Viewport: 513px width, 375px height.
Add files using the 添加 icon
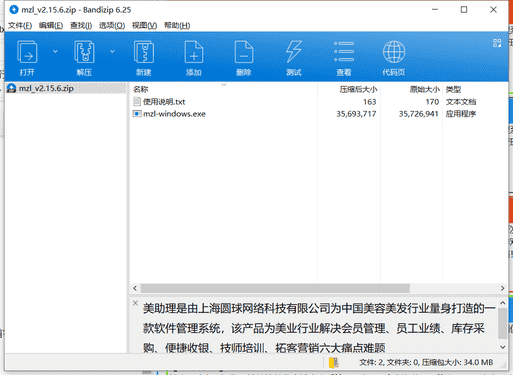coord(194,57)
